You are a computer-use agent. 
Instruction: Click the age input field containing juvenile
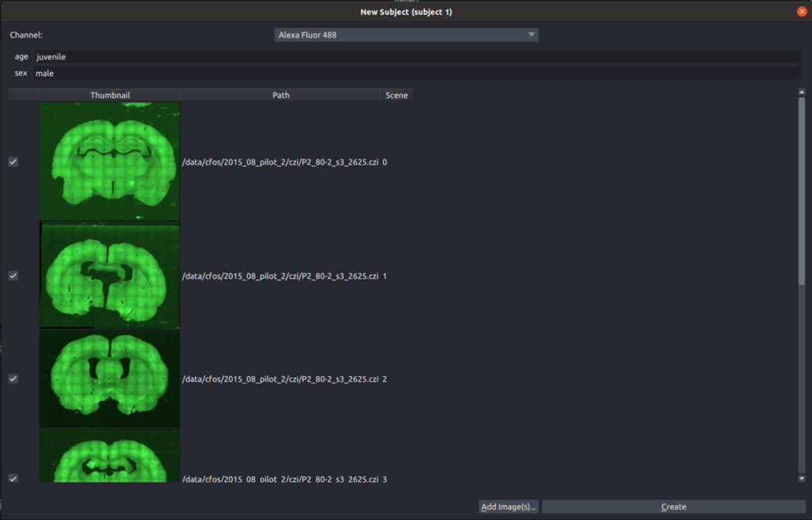tap(418, 57)
